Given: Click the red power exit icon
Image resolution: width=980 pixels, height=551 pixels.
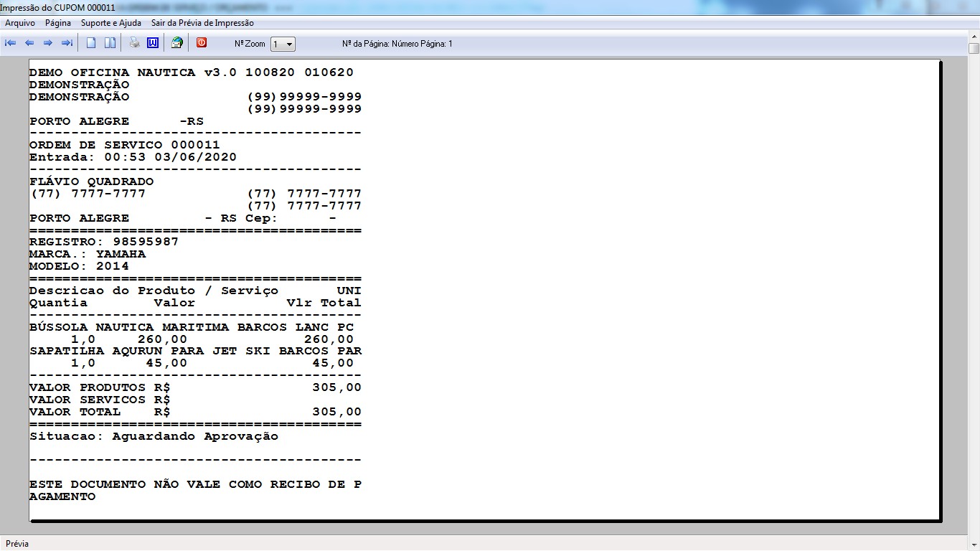Looking at the screenshot, I should pyautogui.click(x=202, y=43).
